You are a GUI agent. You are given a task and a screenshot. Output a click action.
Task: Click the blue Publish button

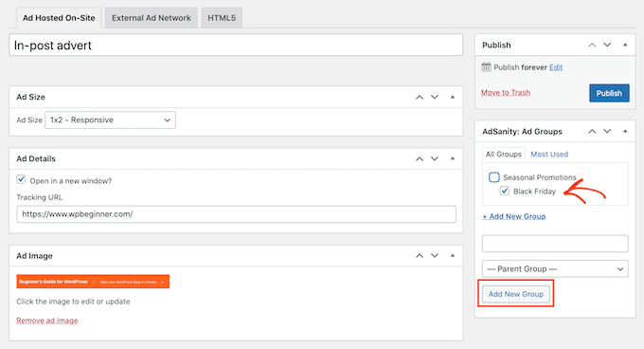(x=609, y=93)
